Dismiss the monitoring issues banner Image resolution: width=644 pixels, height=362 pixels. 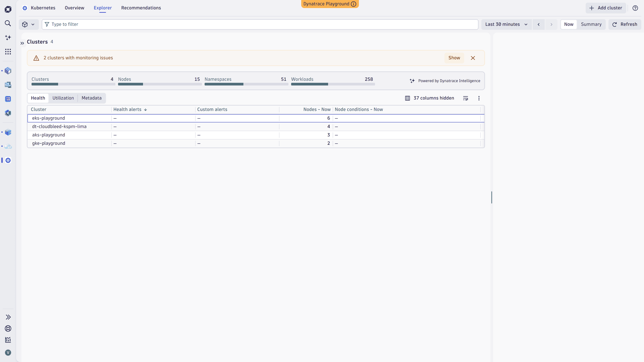[473, 58]
